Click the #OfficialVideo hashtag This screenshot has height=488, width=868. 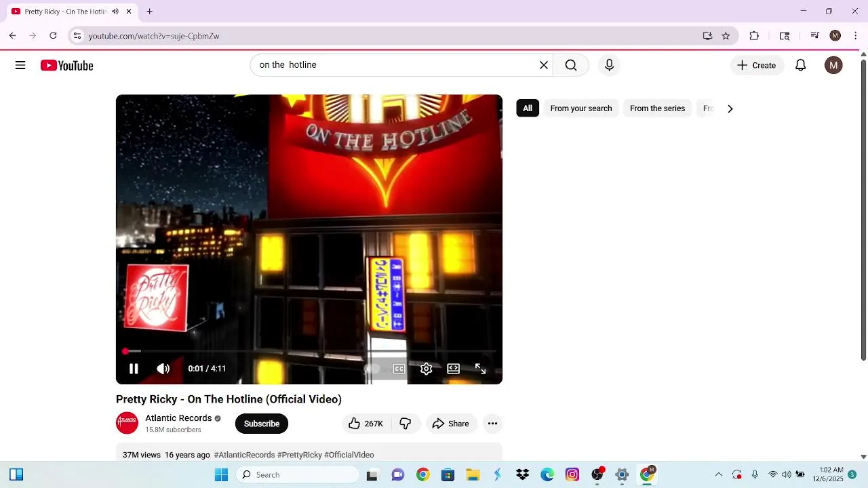pos(349,455)
